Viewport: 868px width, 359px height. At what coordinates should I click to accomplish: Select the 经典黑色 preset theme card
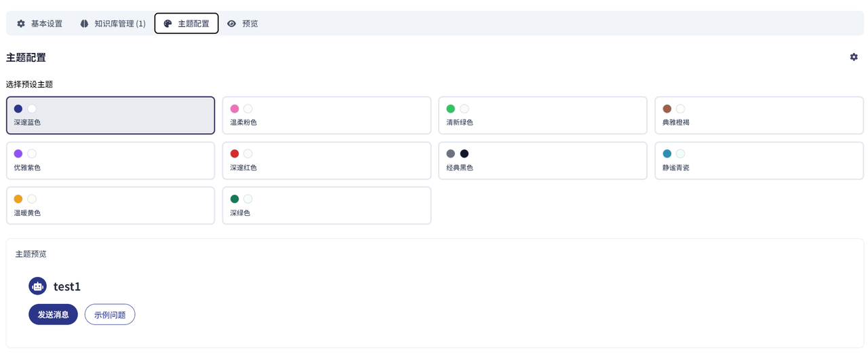[542, 161]
